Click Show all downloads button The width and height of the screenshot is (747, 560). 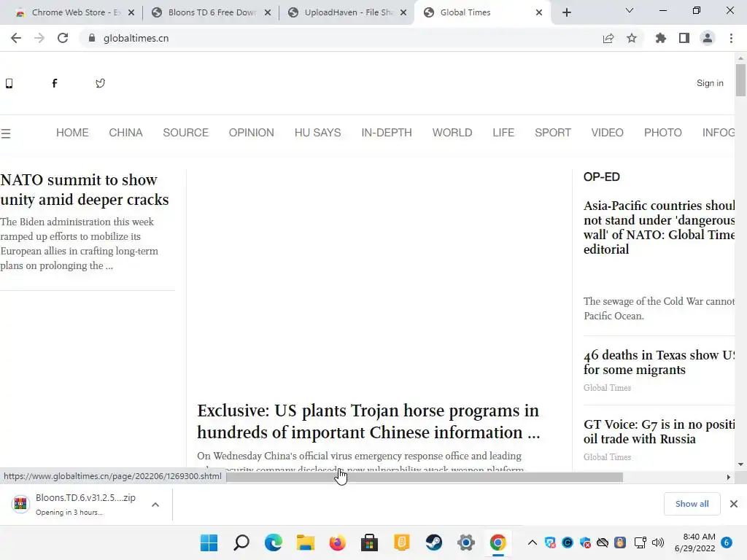[692, 504]
